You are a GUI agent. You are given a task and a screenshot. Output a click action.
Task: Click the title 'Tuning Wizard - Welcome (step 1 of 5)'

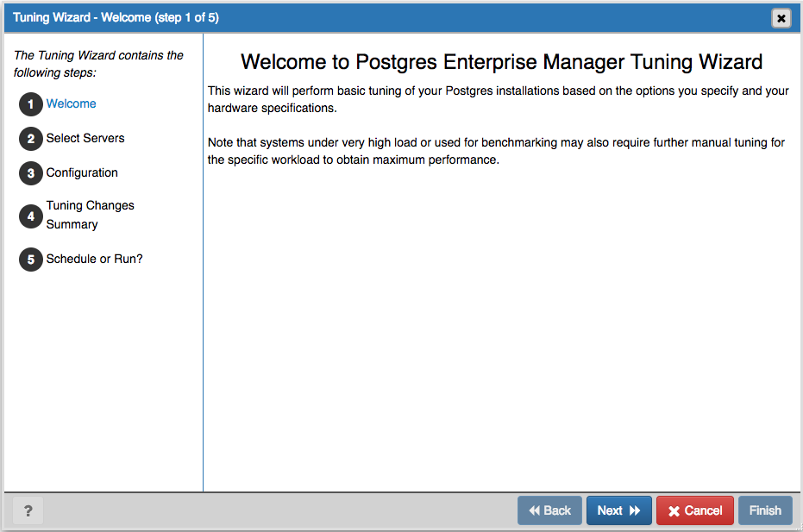[116, 17]
